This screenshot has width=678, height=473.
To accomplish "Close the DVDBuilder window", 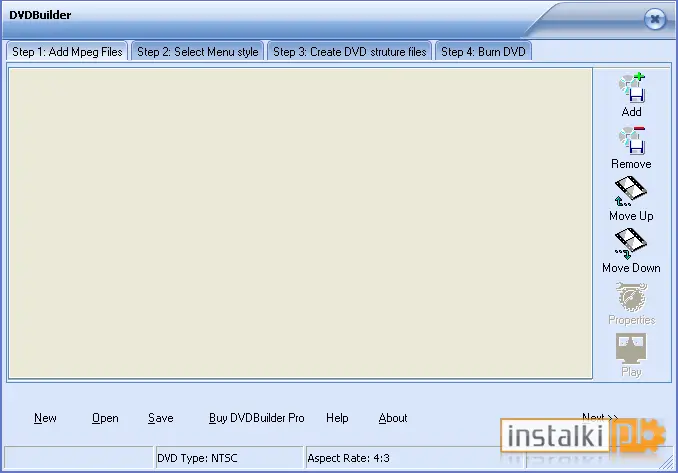I will click(x=655, y=19).
